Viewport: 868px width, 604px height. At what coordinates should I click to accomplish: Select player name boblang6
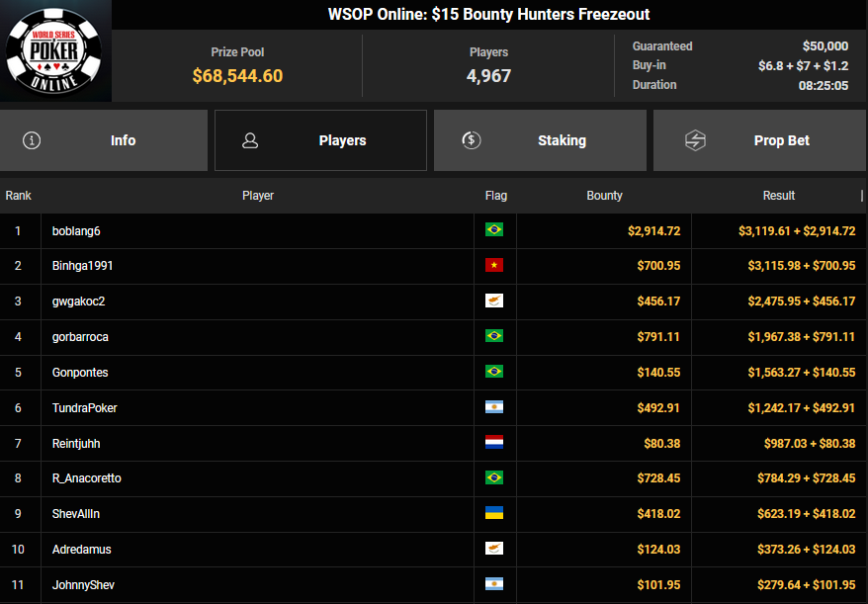(x=76, y=231)
